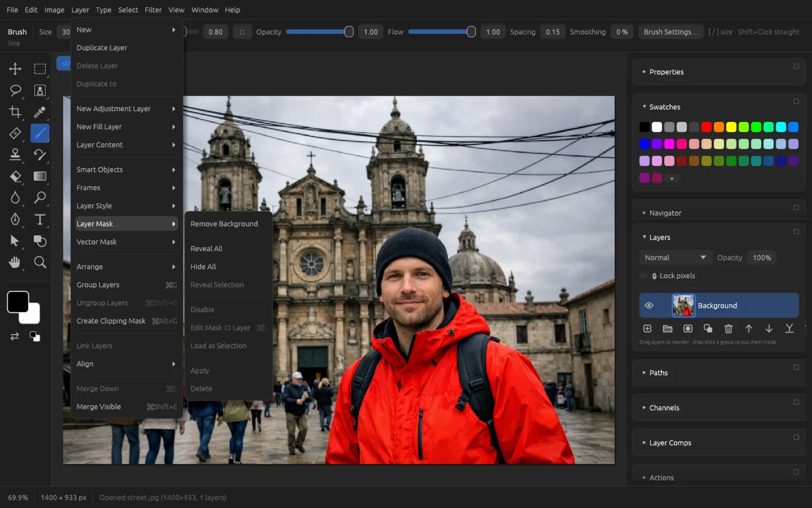Click the new layer icon in Layers panel
Image resolution: width=812 pixels, height=508 pixels.
(x=647, y=329)
